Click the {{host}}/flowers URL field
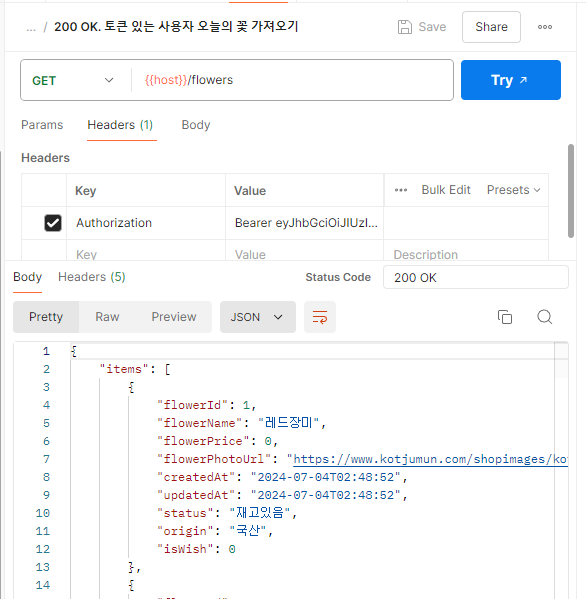 (292, 80)
